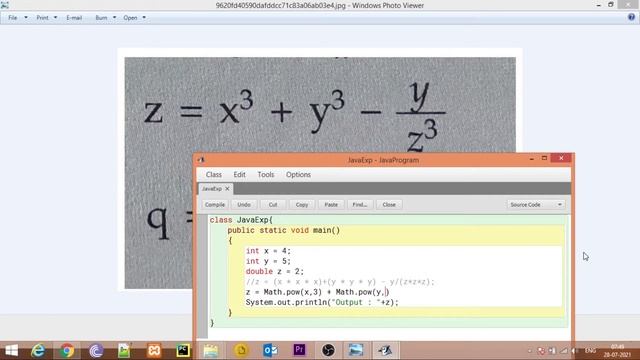The image size is (640, 360).
Task: Click the commented-out //z = line
Action: pos(340,282)
